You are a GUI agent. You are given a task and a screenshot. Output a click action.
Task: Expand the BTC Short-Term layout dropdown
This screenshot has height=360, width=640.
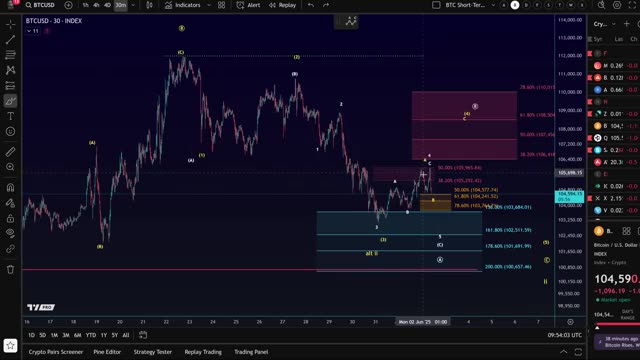493,5
